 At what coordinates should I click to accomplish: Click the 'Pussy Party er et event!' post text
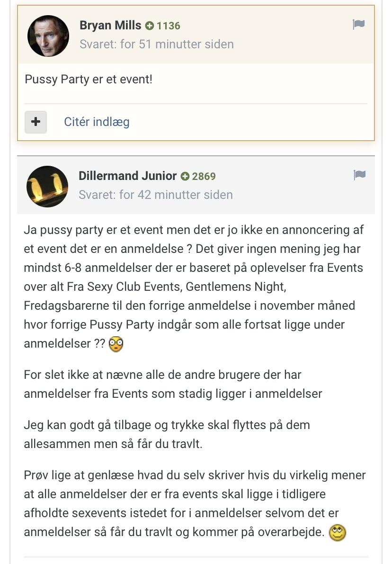pos(89,79)
